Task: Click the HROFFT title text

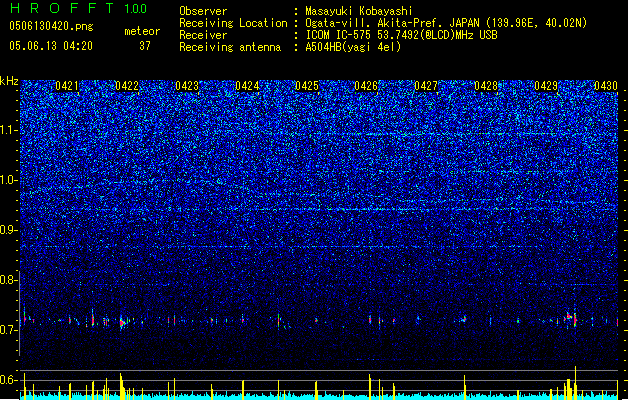Action: click(x=62, y=8)
